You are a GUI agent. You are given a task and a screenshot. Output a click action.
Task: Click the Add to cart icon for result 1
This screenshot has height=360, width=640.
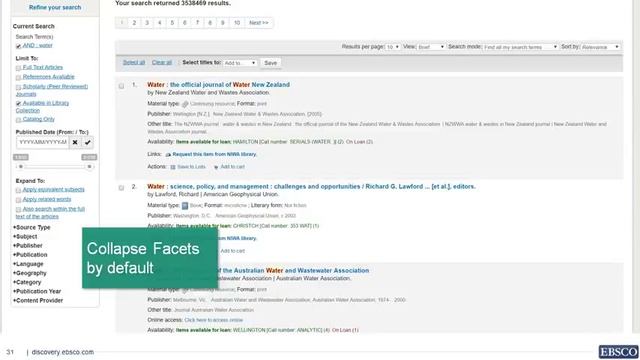216,167
